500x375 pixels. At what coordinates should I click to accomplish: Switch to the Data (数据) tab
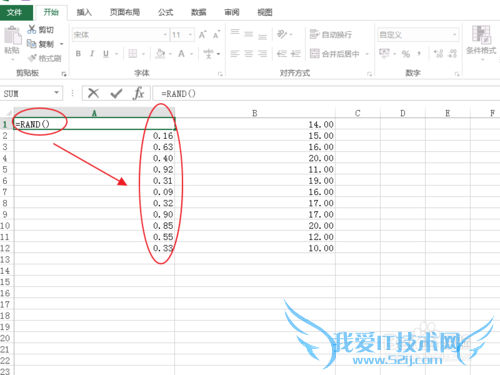pos(199,13)
